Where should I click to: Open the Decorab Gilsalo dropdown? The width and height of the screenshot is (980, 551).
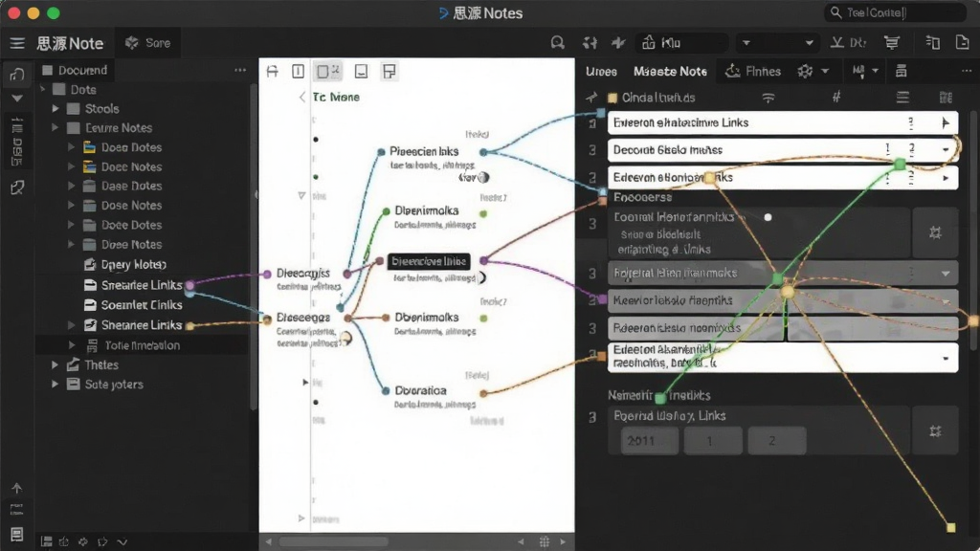(946, 150)
